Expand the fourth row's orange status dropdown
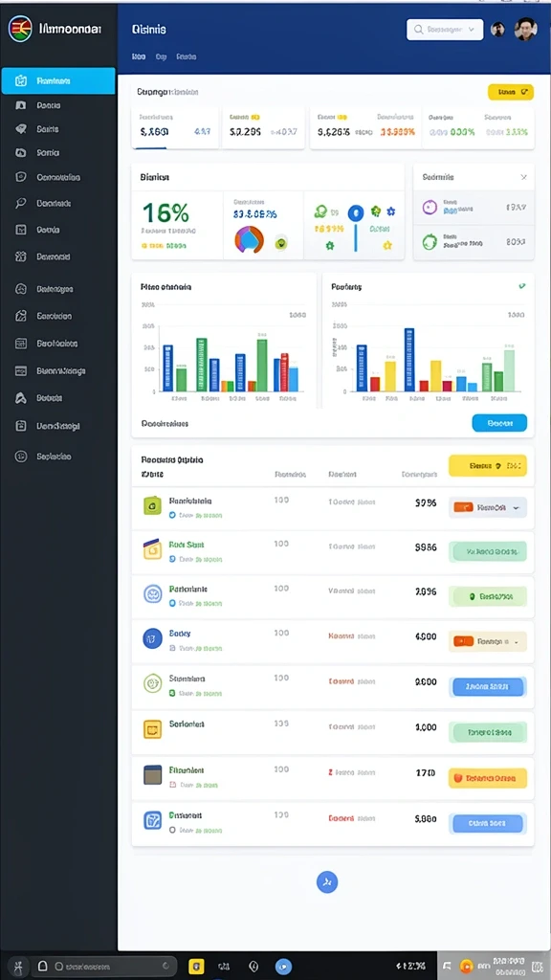The width and height of the screenshot is (551, 980). [488, 641]
